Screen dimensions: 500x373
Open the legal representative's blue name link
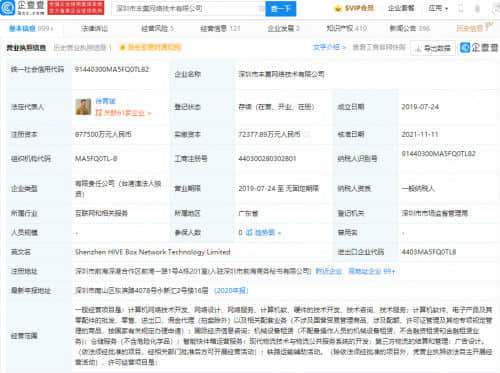pyautogui.click(x=105, y=101)
